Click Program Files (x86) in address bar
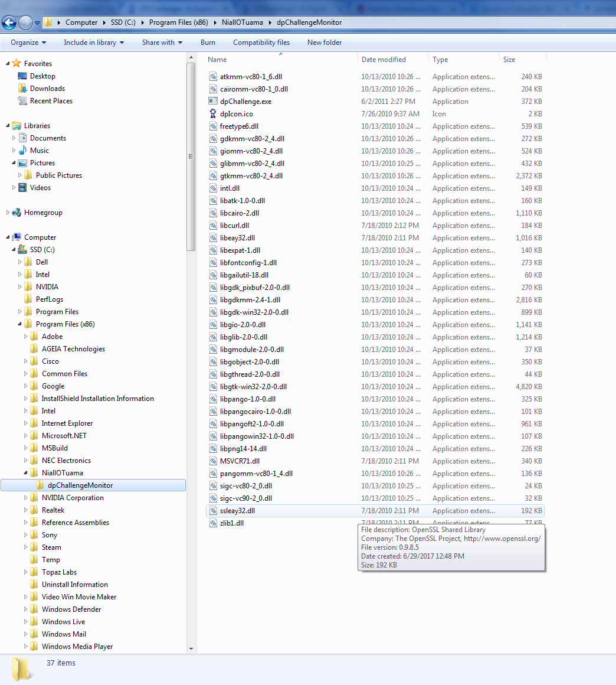The image size is (616, 685). 179,22
